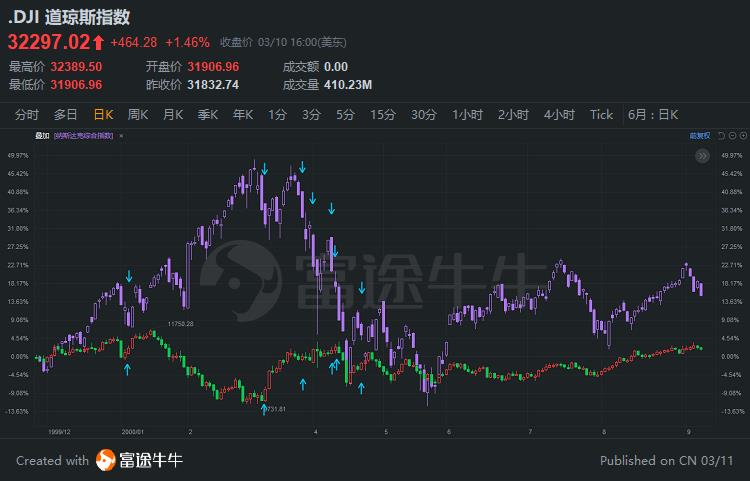Click the Futu Niuniu logo icon

pos(107,460)
